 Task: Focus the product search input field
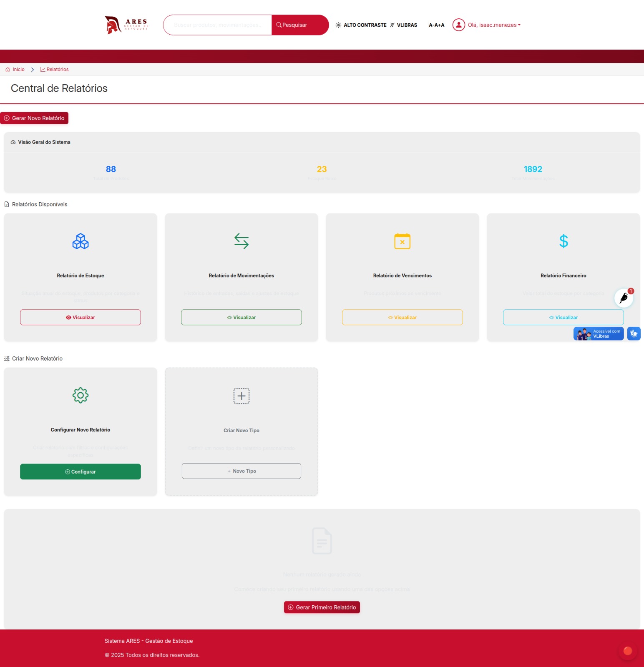[218, 25]
